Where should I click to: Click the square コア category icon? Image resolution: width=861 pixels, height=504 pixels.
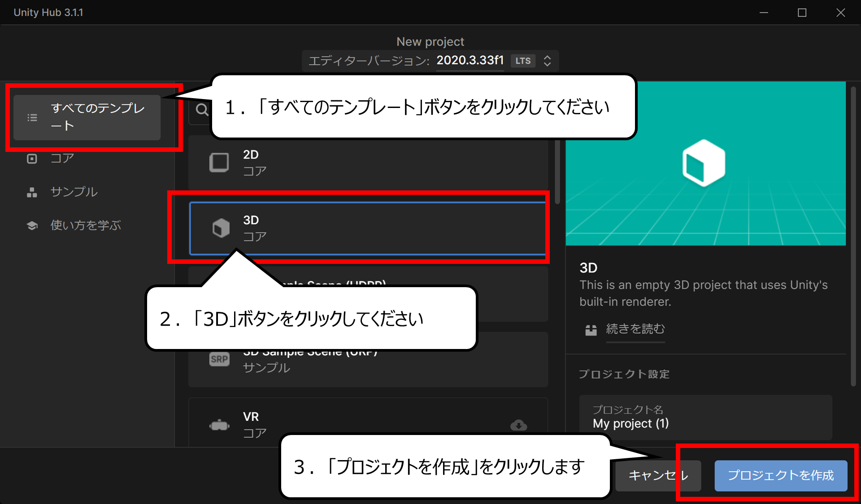(32, 159)
